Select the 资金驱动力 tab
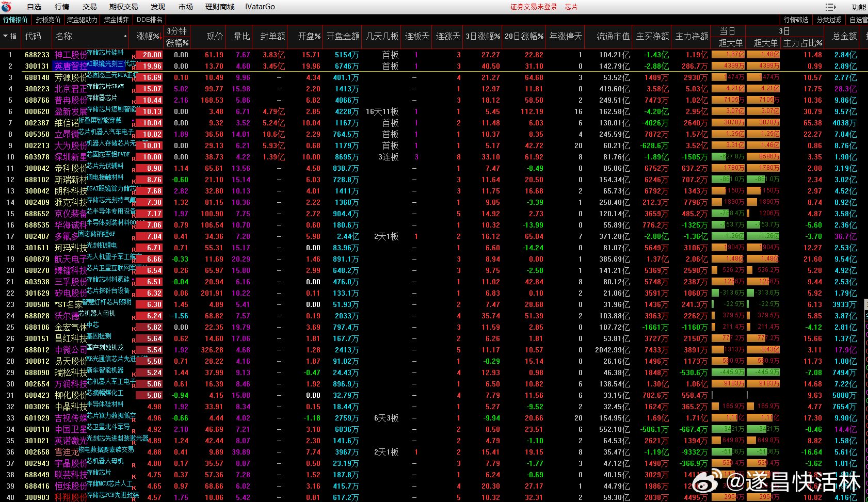This screenshot has width=868, height=502. 82,20
